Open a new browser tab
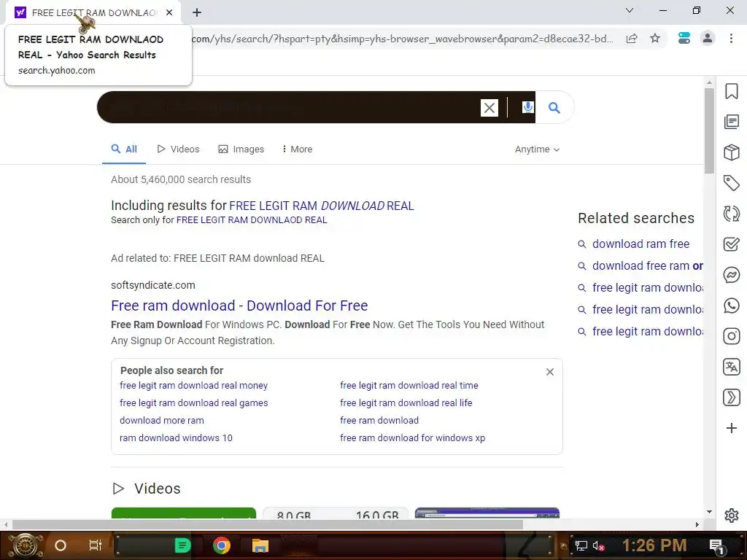The height and width of the screenshot is (560, 747). (197, 12)
